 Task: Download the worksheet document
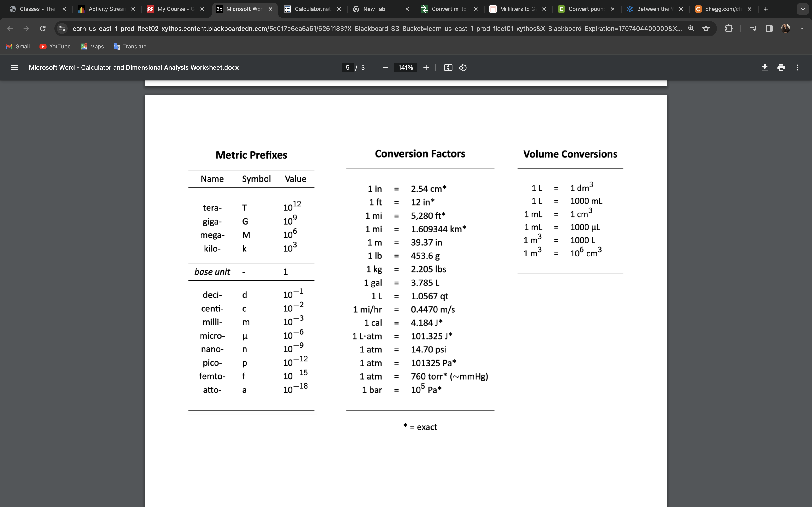point(765,67)
